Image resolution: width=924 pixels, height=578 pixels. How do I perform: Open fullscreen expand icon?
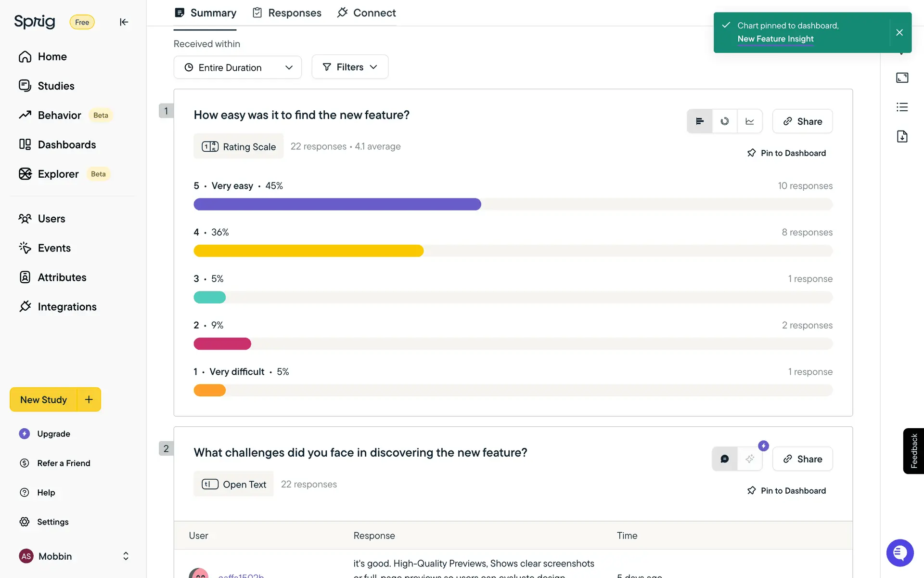902,78
